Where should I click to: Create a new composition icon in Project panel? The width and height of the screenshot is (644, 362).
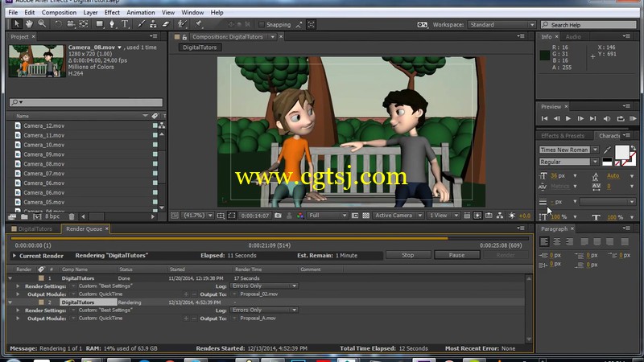37,216
